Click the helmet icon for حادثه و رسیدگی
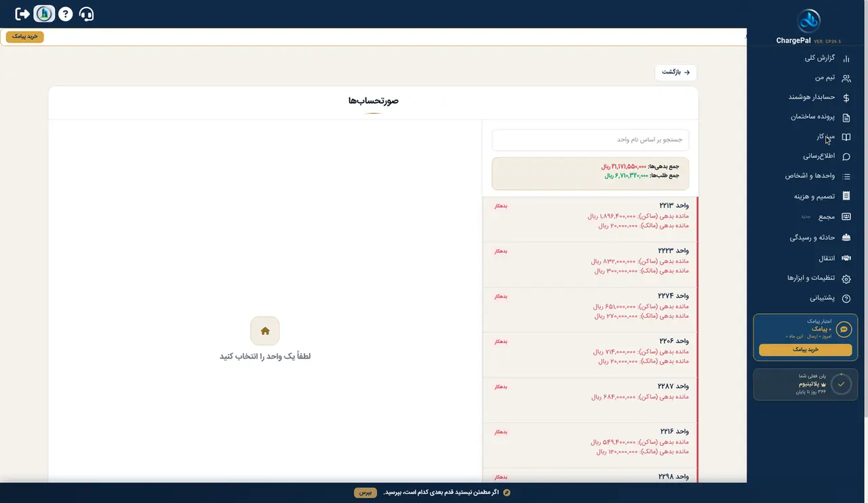This screenshot has height=503, width=868. 846,238
